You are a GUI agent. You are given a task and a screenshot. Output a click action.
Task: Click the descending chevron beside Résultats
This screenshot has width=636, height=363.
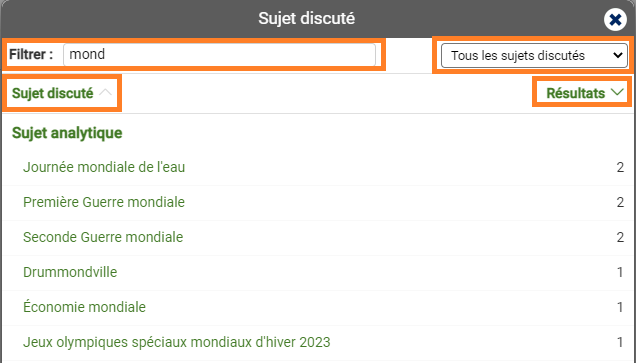[x=617, y=92]
